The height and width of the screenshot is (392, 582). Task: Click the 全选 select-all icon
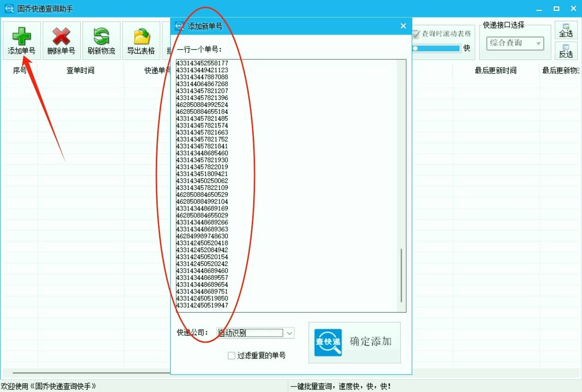(x=566, y=30)
